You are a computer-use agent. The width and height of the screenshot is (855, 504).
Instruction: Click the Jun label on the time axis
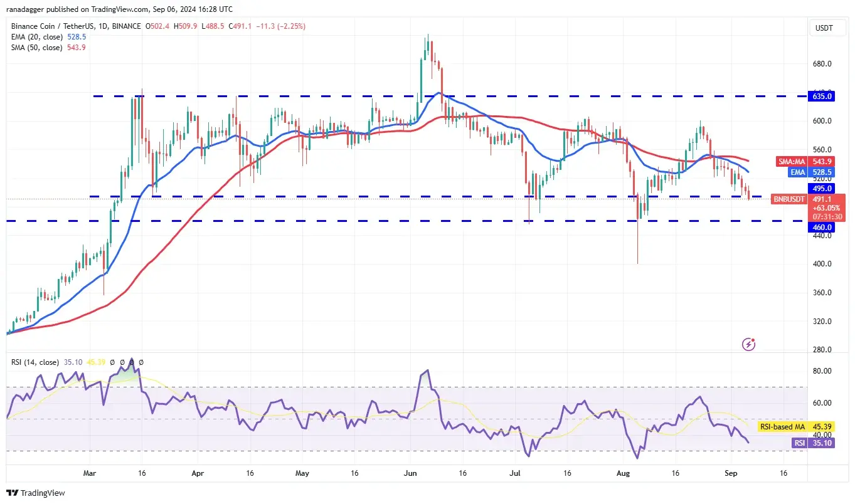[410, 473]
